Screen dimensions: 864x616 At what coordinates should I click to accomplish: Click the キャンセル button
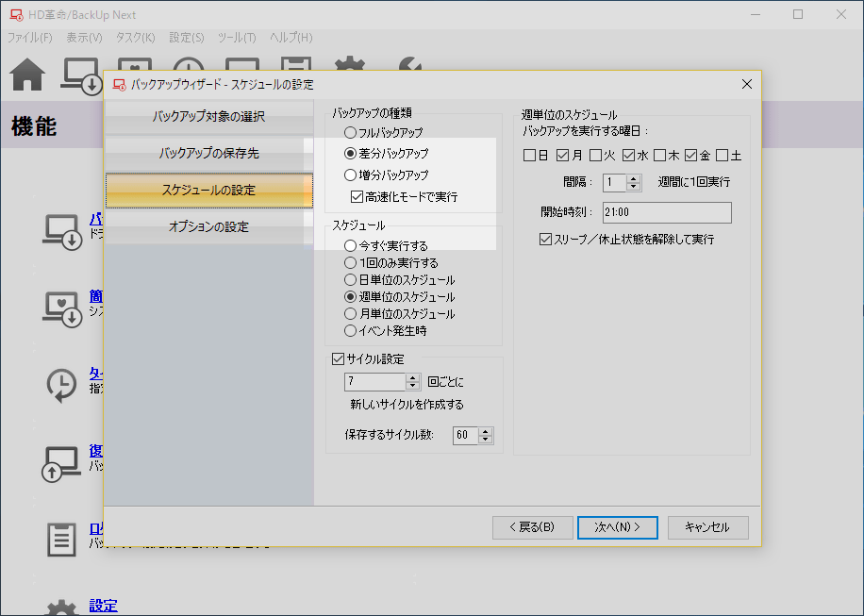707,527
